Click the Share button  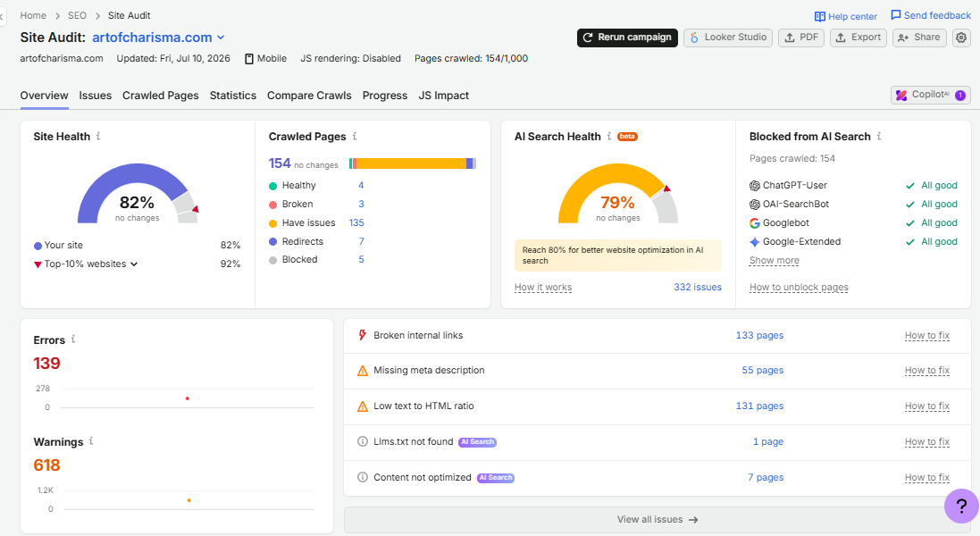(x=919, y=38)
